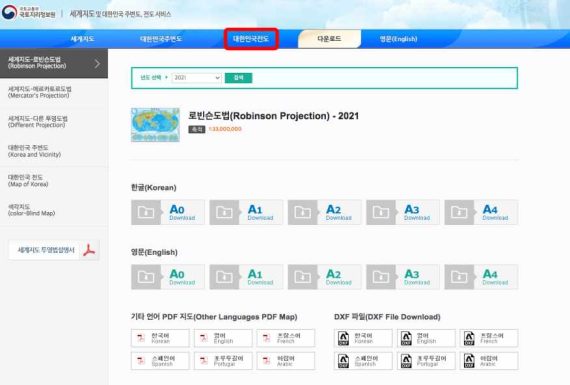Download English A0 map
Viewport: 570px width, 385px height.
[168, 277]
